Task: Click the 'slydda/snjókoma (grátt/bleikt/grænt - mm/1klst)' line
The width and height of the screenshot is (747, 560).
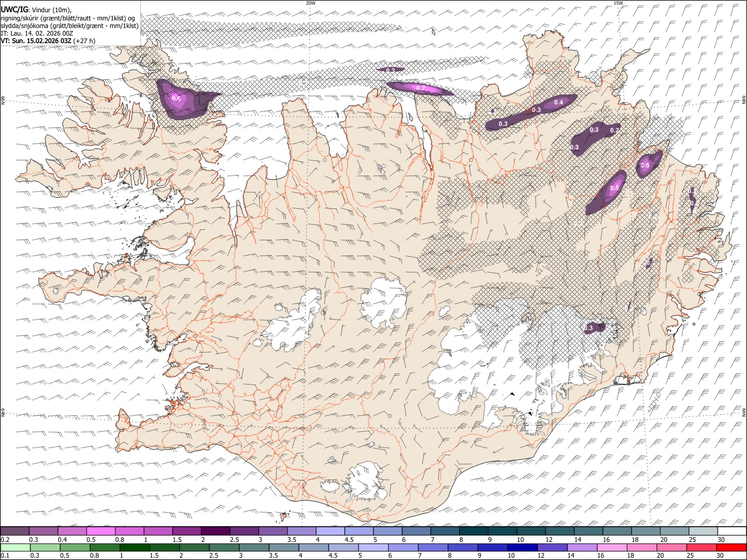Action: [x=69, y=26]
